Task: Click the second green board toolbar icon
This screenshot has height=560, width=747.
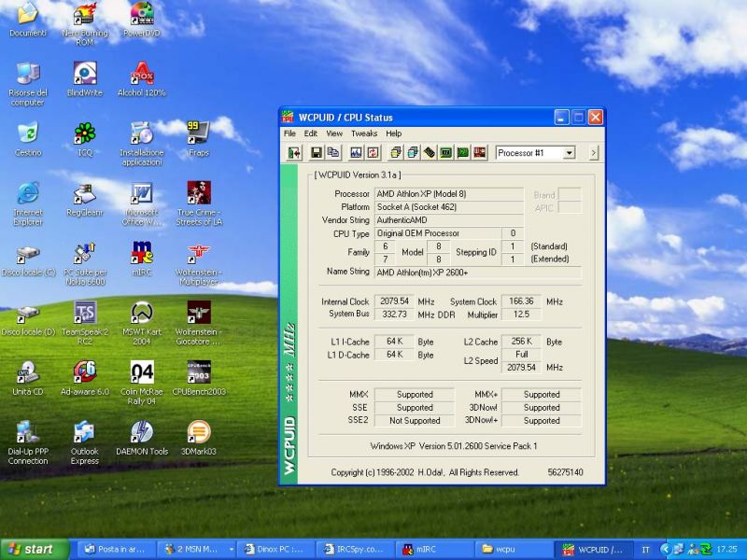Action: (462, 153)
